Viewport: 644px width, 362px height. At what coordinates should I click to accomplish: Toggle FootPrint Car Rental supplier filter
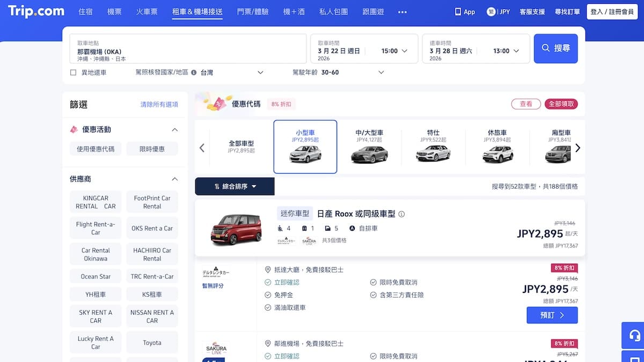(152, 202)
